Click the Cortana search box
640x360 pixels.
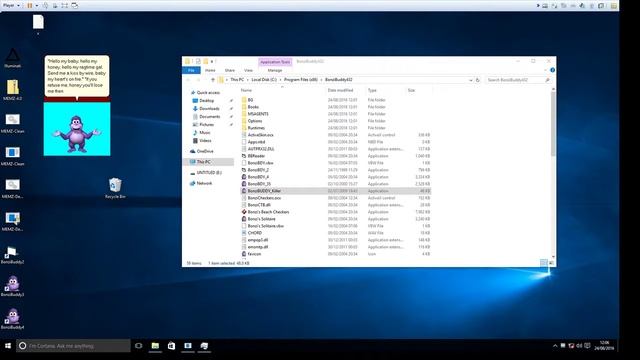pos(73,346)
